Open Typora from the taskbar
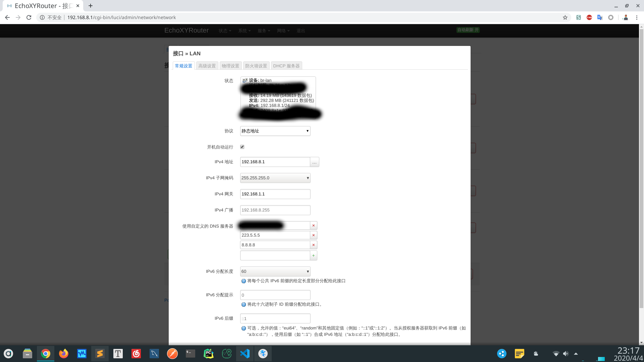644x362 pixels. tap(118, 354)
